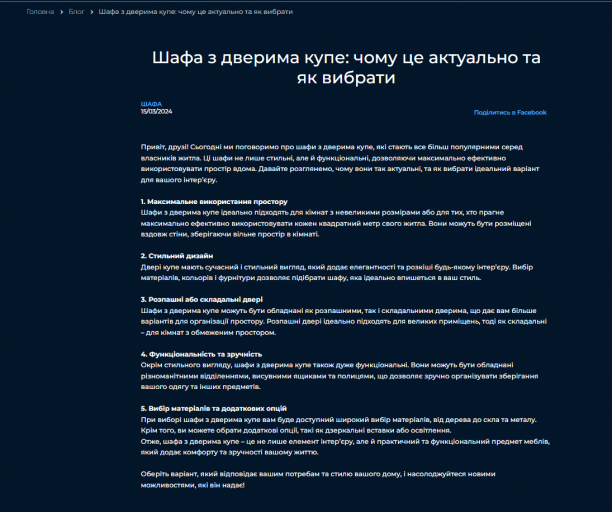The height and width of the screenshot is (512, 612).
Task: Click heading '3. Розпашні або складальні двері'
Action: [201, 299]
